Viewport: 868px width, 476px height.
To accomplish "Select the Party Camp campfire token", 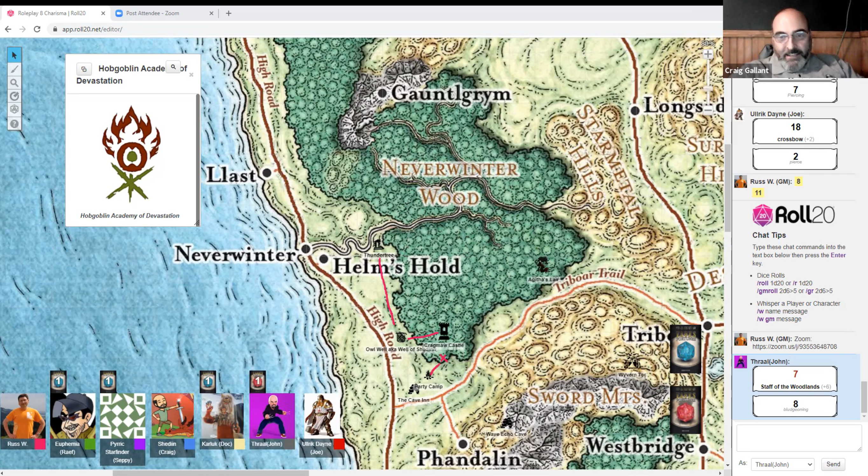I will (x=429, y=375).
